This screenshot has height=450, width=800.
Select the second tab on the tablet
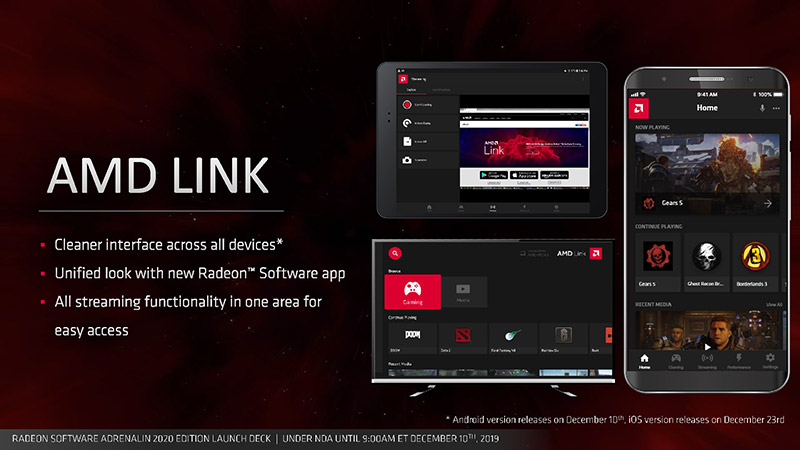click(441, 90)
